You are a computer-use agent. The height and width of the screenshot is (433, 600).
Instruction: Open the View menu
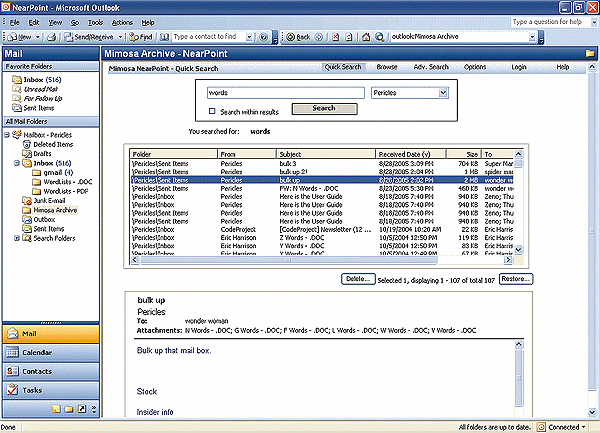click(55, 23)
